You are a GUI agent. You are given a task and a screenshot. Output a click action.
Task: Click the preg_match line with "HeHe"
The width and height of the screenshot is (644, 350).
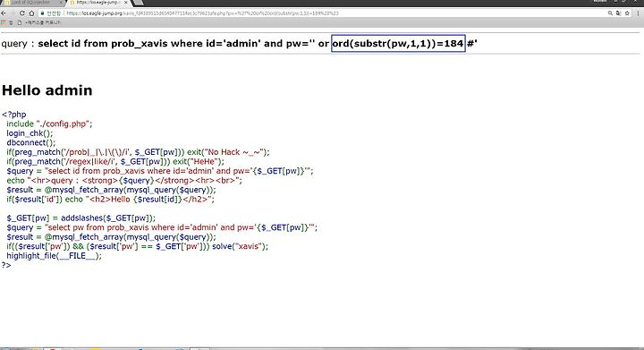pyautogui.click(x=115, y=161)
